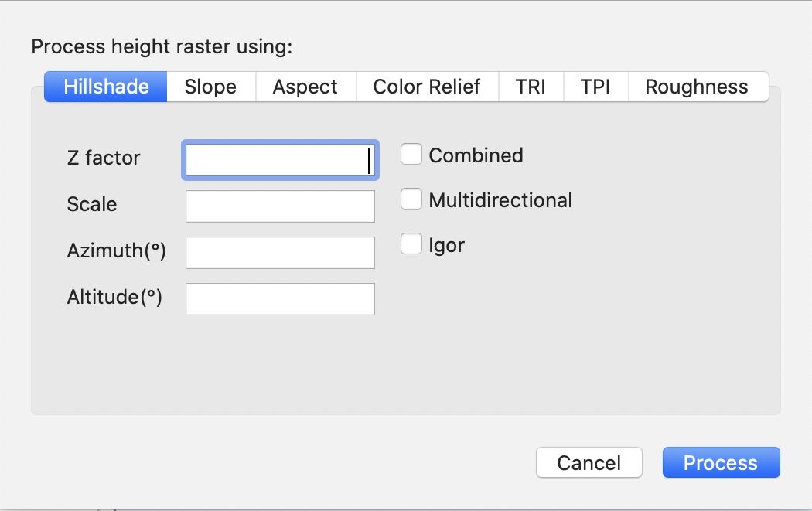Click the Azimuth(°) input field
Screen dimensions: 812x511
click(280, 252)
